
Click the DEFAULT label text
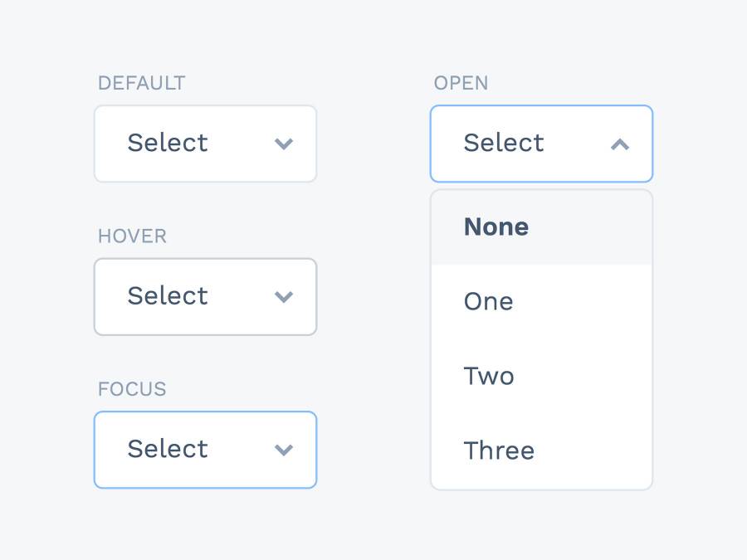141,83
